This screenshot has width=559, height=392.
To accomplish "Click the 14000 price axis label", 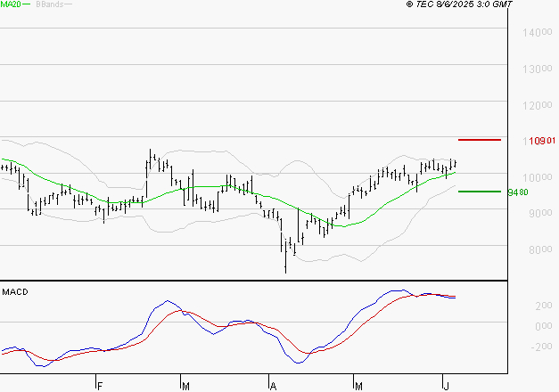I will (x=538, y=33).
